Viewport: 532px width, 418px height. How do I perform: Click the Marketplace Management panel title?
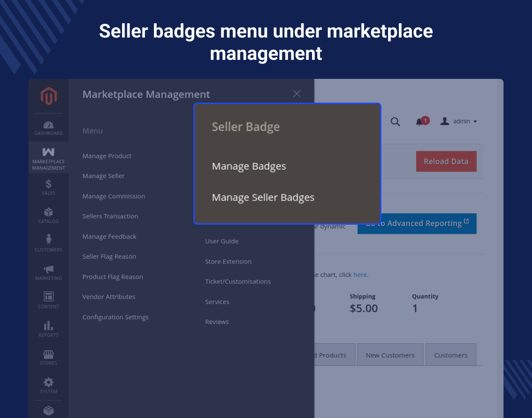pyautogui.click(x=146, y=95)
